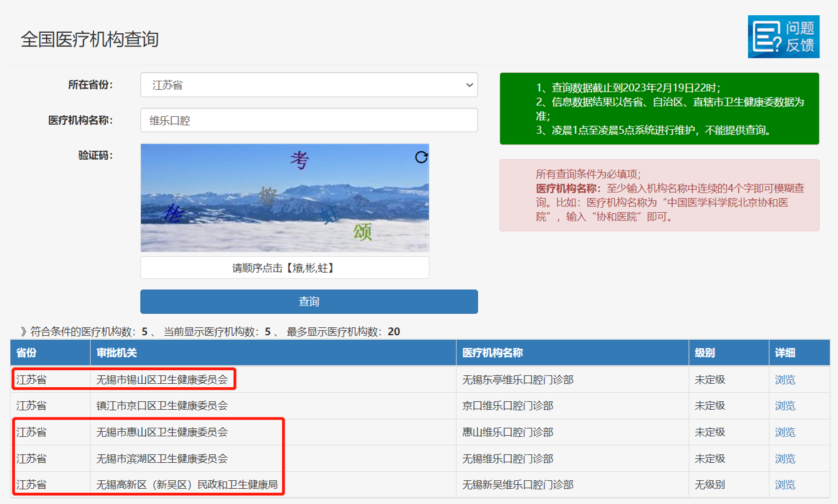The image size is (838, 504).
Task: Open 浏览 link for 京口维乐口腔门诊部
Action: click(x=784, y=406)
